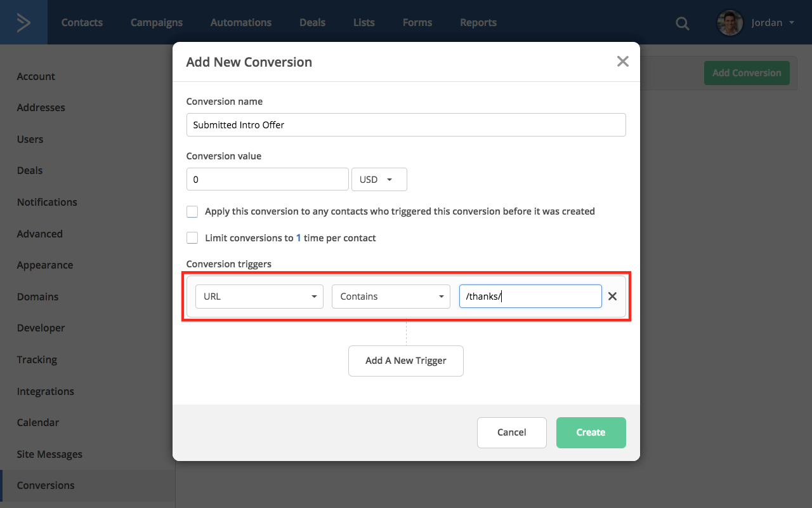Select Integrations in the sidebar
The height and width of the screenshot is (508, 812).
(46, 391)
